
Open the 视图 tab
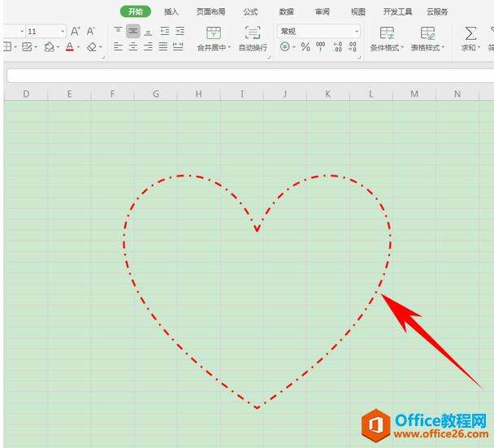[358, 12]
